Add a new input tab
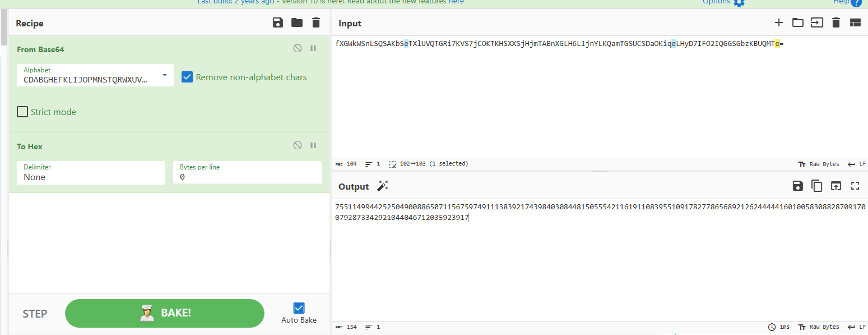The height and width of the screenshot is (335, 868). (x=778, y=22)
